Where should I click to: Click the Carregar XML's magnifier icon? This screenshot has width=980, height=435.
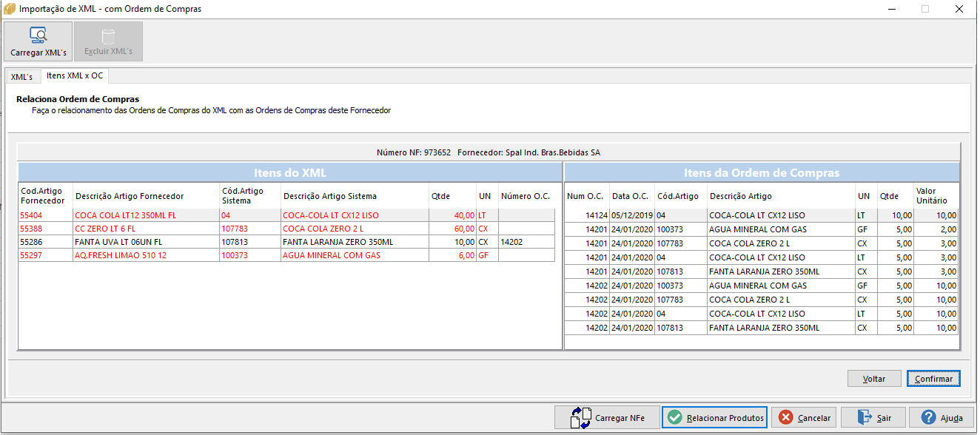tap(38, 35)
